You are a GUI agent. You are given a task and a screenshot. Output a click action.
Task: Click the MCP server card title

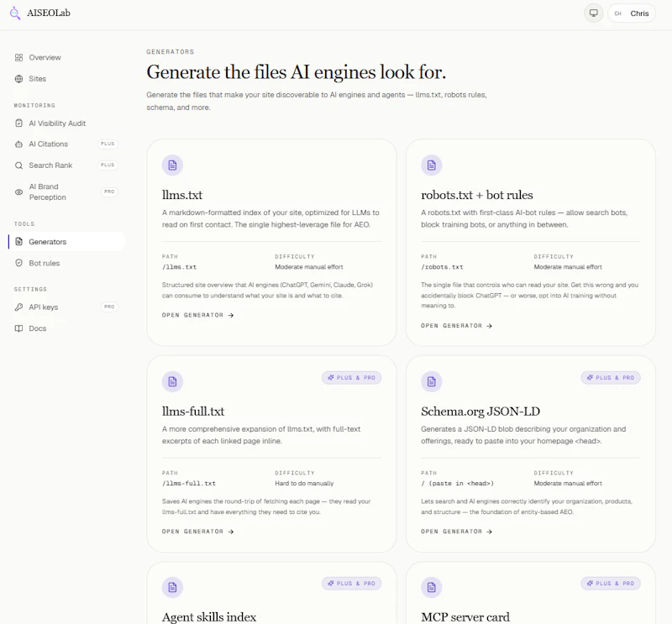pyautogui.click(x=465, y=616)
